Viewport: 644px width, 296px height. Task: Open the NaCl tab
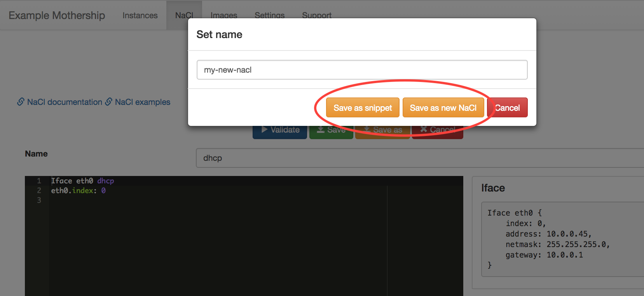click(x=184, y=16)
